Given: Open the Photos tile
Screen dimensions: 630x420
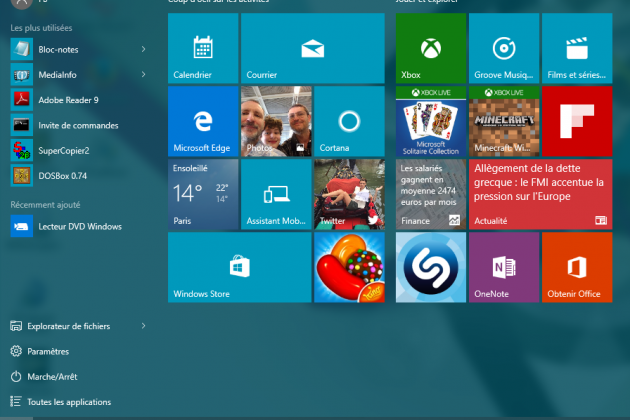Looking at the screenshot, I should [x=276, y=121].
